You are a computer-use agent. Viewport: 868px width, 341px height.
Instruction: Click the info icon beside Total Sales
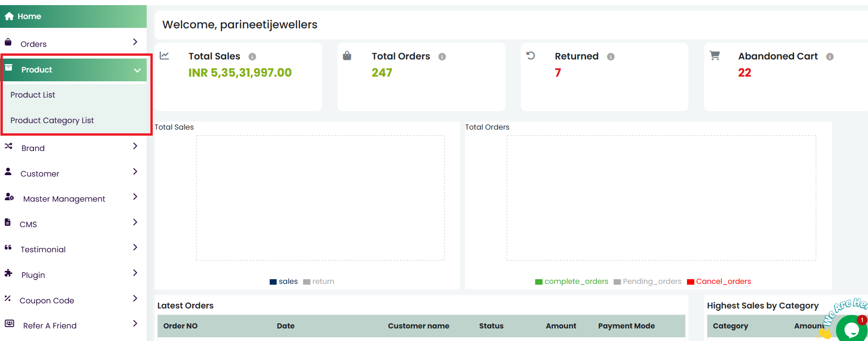(252, 57)
